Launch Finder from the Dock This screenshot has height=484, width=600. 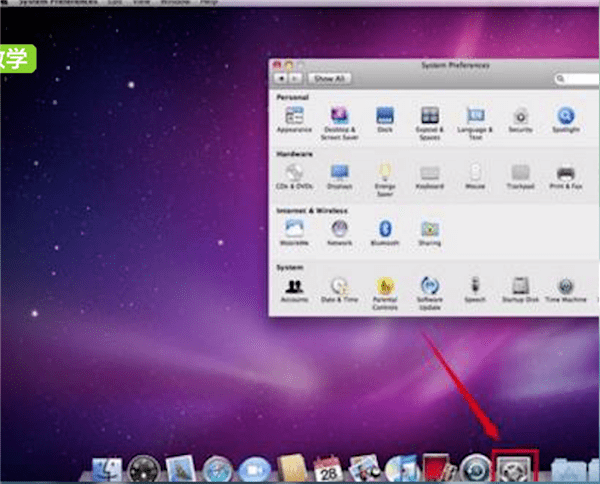coord(107,469)
